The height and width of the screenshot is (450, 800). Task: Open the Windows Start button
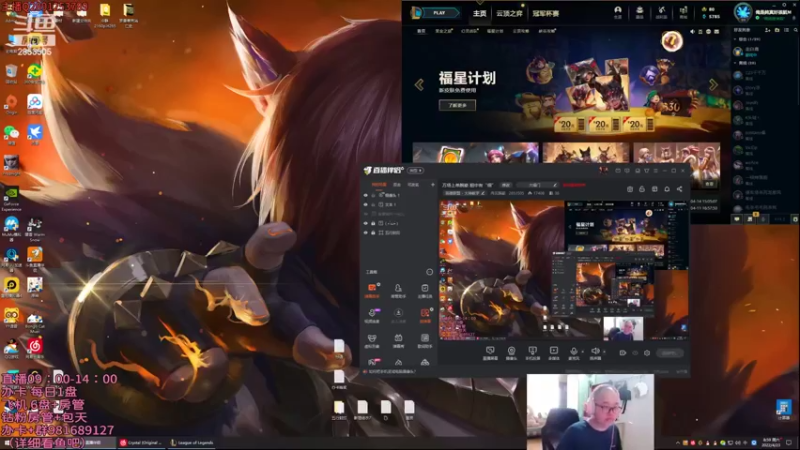pos(7,443)
